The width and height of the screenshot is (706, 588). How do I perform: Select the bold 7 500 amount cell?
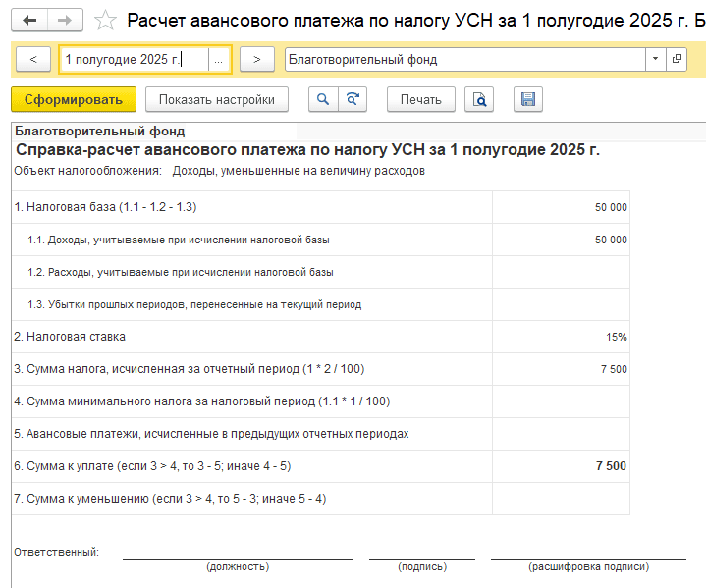pyautogui.click(x=561, y=466)
